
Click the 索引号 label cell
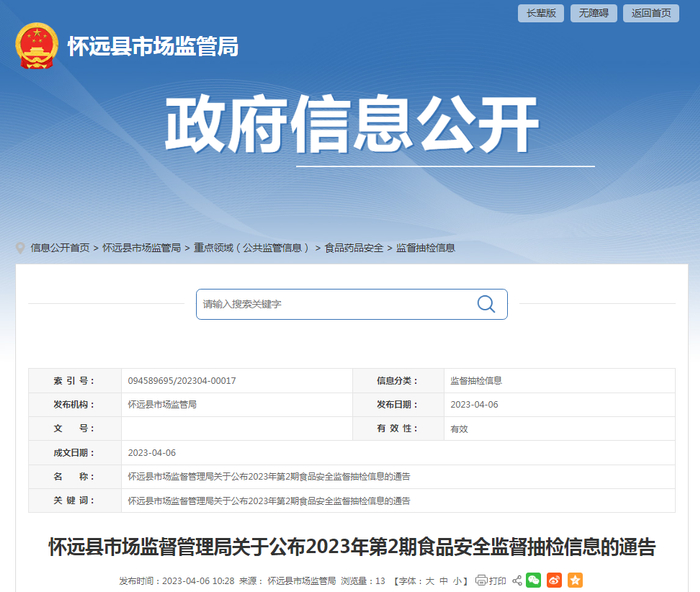[75, 381]
